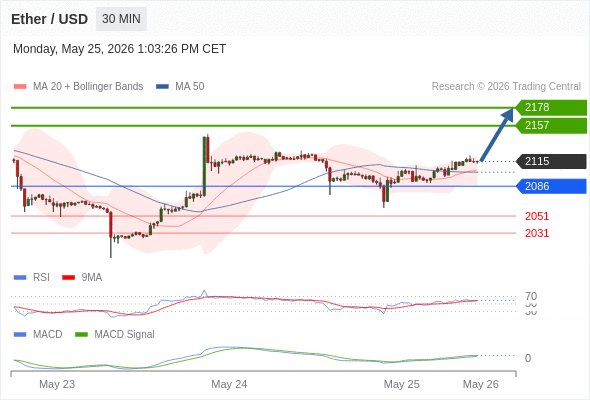Select the 2157 green resistance price tag
The width and height of the screenshot is (590, 400).
(x=551, y=126)
